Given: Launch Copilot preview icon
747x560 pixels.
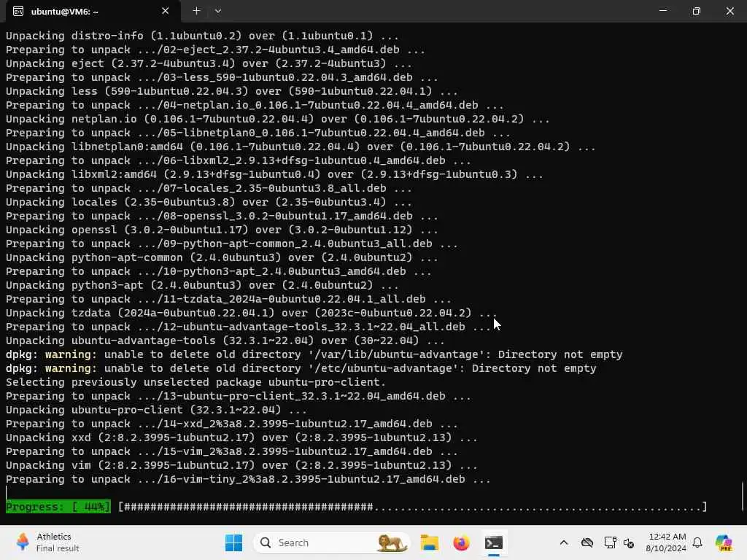Looking at the screenshot, I should point(724,542).
